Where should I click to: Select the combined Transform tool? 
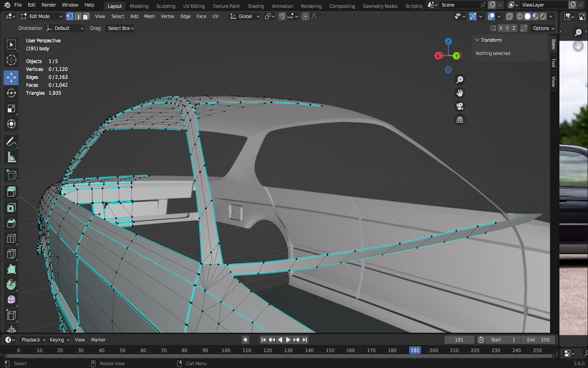(11, 124)
